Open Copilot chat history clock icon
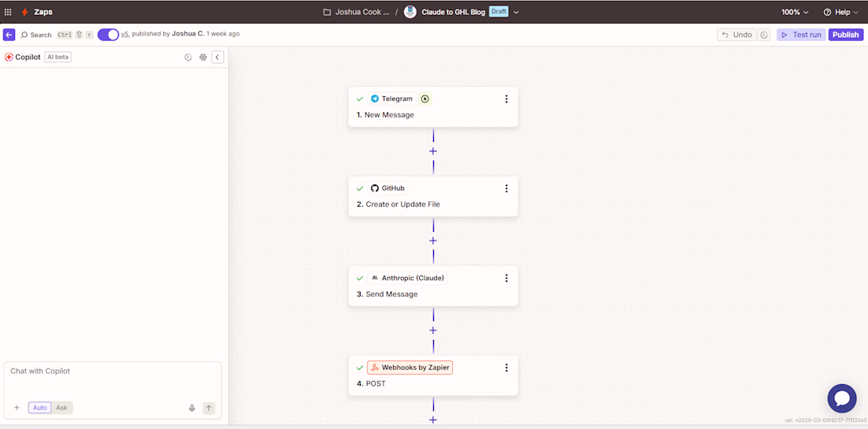868x429 pixels. pos(188,58)
